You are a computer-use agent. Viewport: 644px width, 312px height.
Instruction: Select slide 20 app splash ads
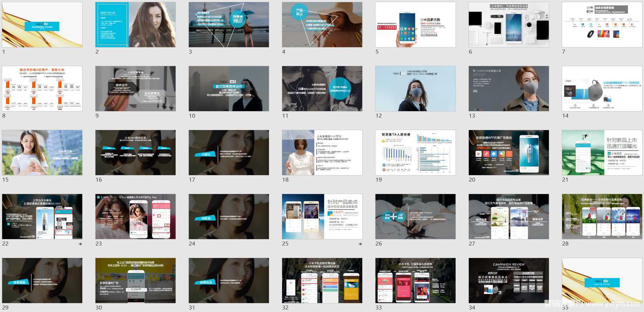(509, 153)
